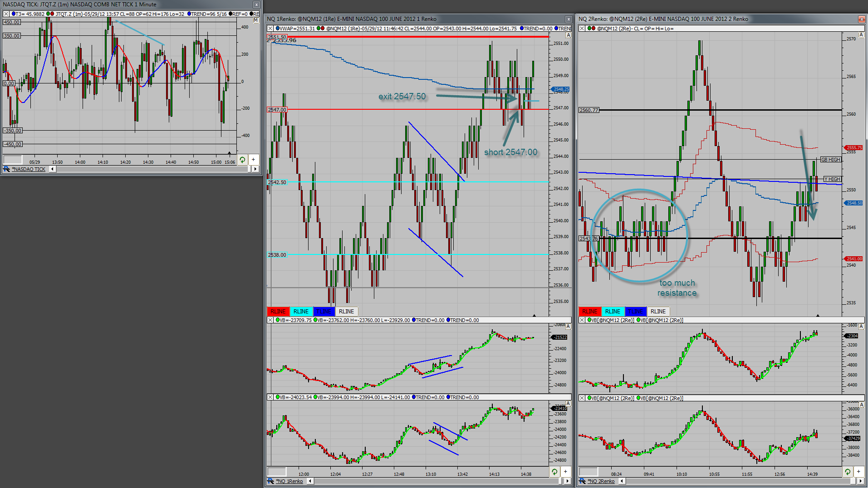Click the input box beside the NQ 1Renko time axis
Viewport: 868px width, 488px height.
(x=277, y=472)
